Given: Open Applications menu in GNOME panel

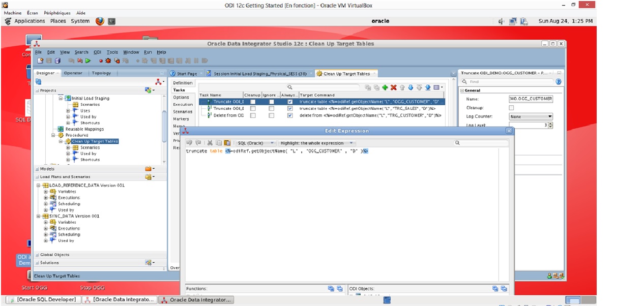Looking at the screenshot, I should (x=30, y=21).
